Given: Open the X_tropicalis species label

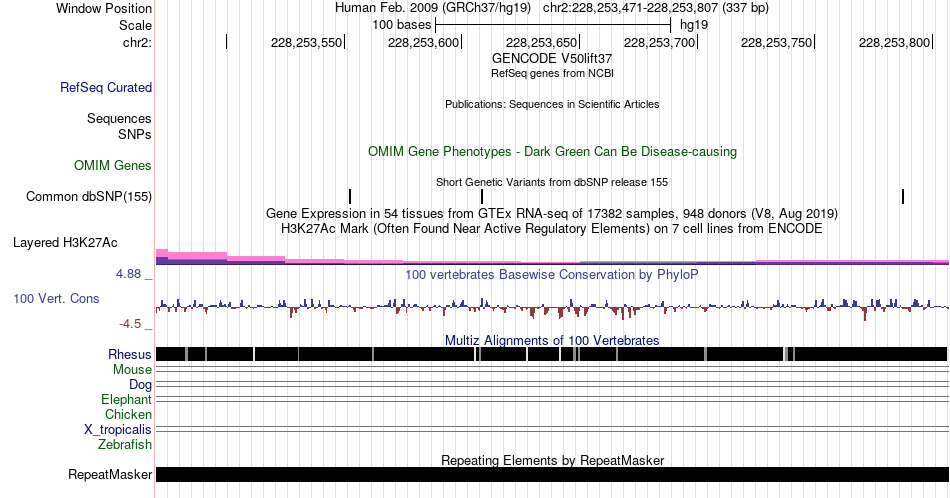Looking at the screenshot, I should [118, 430].
